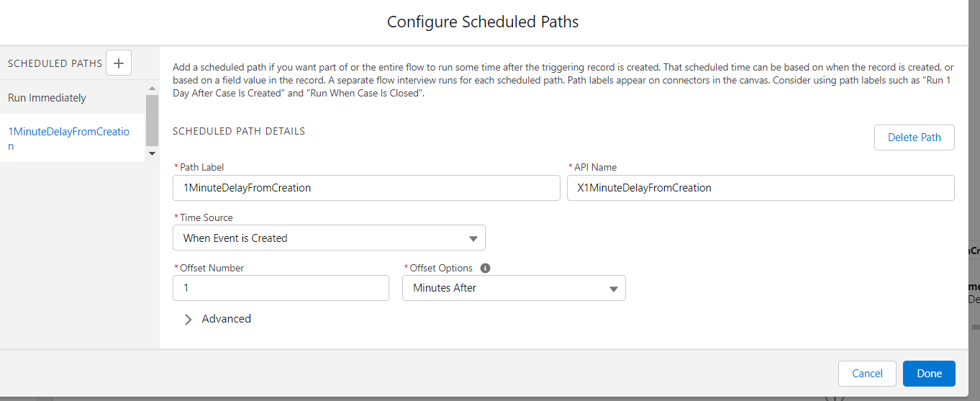This screenshot has height=401, width=980.
Task: Click the Configure Scheduled Paths title
Action: [483, 22]
